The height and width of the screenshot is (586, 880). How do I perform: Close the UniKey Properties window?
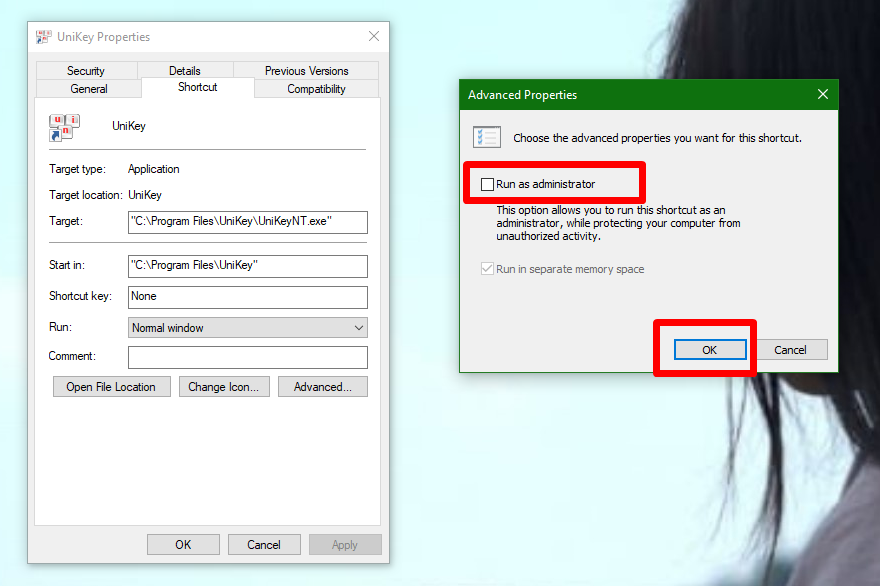coord(374,36)
